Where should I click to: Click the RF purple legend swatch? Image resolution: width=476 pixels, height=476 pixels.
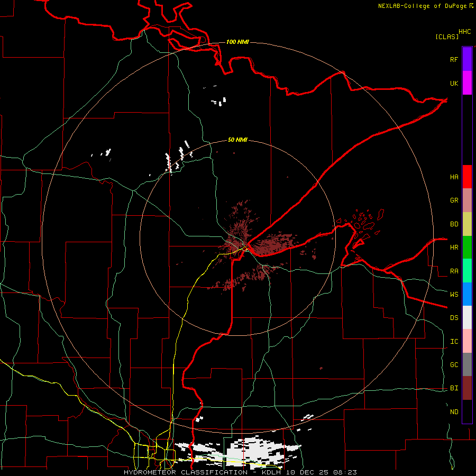(x=467, y=59)
